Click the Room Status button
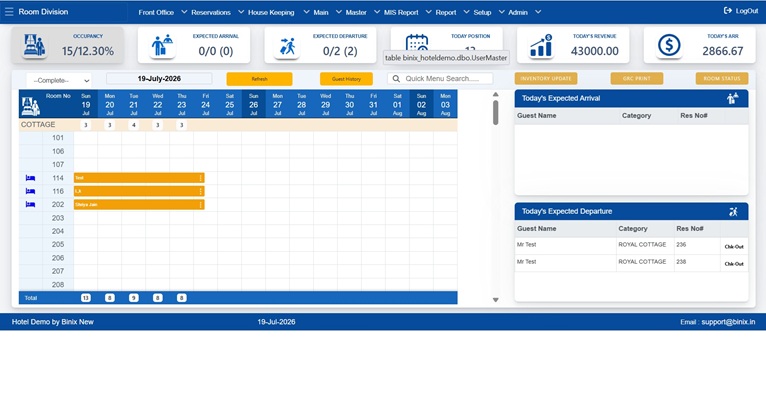This screenshot has height=409, width=766. point(722,78)
